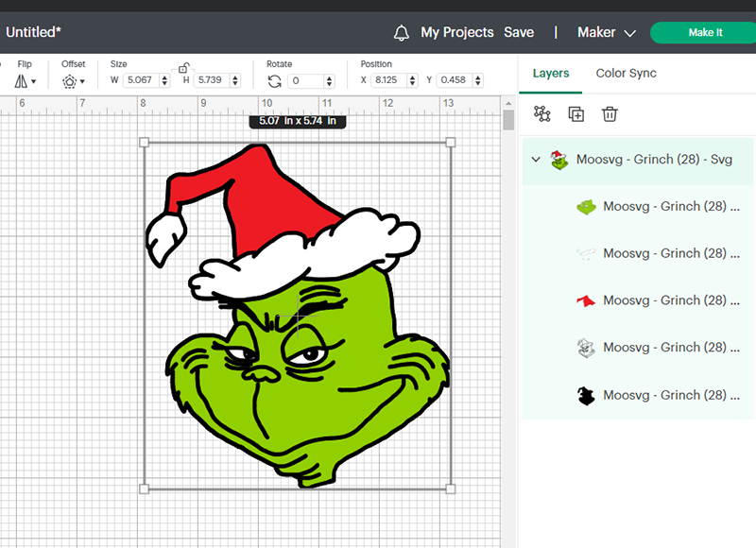Select the white hat trim layer thumbnail
Image resolution: width=756 pixels, height=548 pixels.
(586, 253)
